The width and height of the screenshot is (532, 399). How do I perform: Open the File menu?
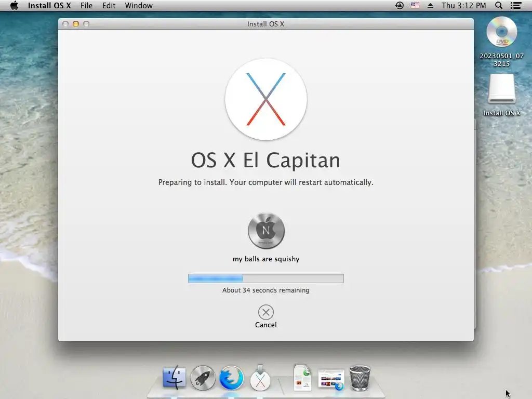(x=86, y=5)
